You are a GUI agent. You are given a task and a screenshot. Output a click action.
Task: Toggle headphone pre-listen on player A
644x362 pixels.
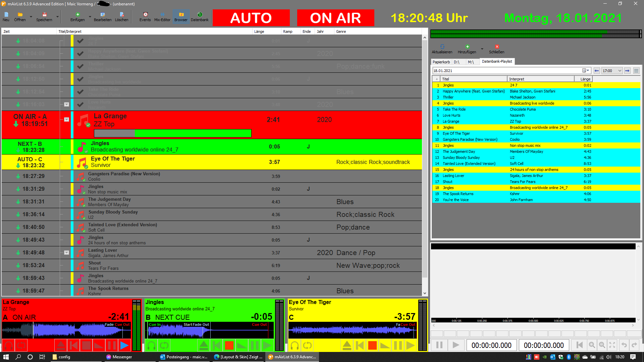(9, 345)
